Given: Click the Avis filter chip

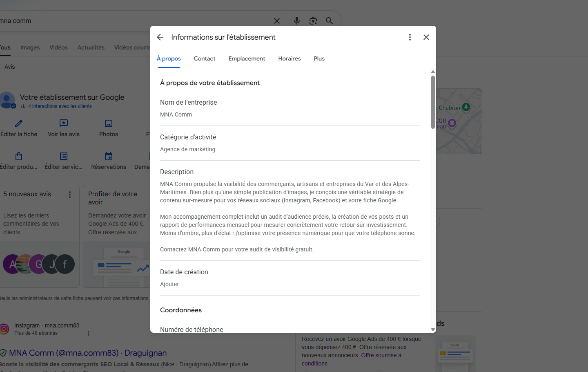Looking at the screenshot, I should click(x=10, y=67).
